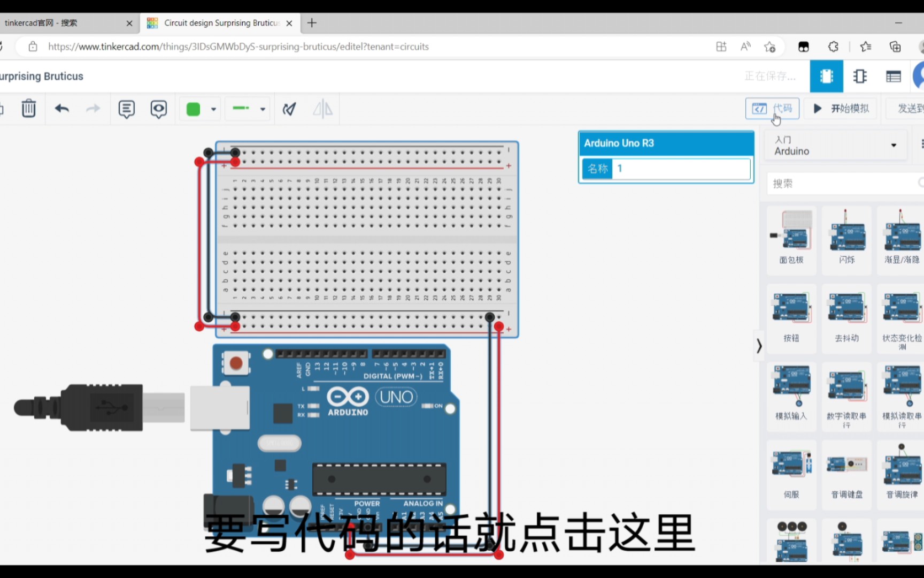
Task: Click the delete trash can icon
Action: [x=29, y=109]
